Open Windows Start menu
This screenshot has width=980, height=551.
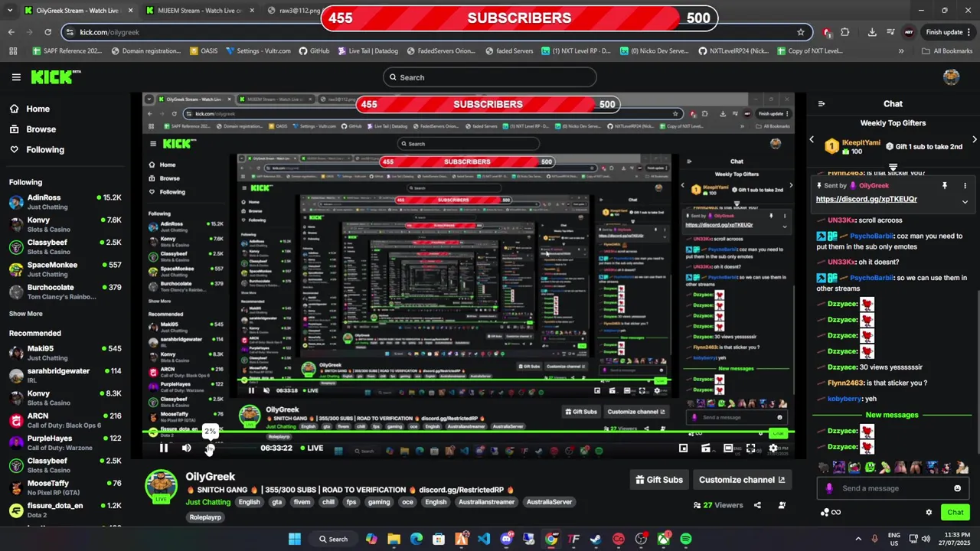tap(295, 539)
